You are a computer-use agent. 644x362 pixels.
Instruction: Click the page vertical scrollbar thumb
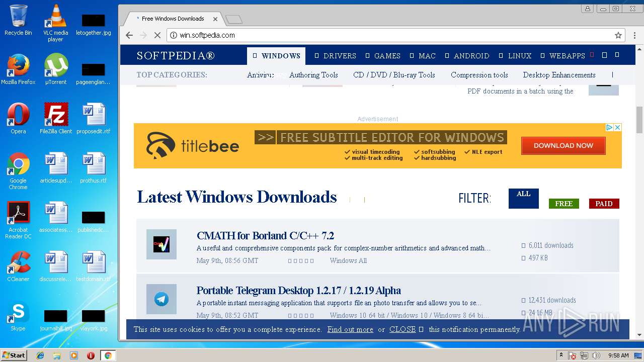click(639, 120)
